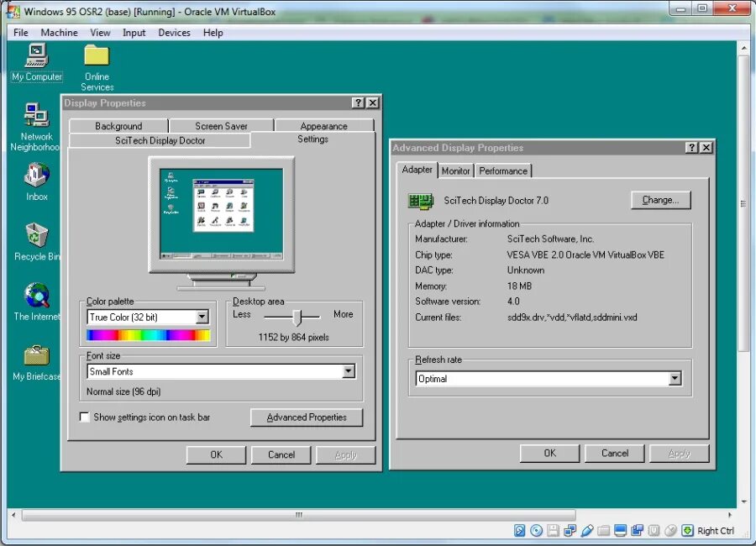Click the shared folders status icon
The height and width of the screenshot is (546, 756).
coord(604,531)
